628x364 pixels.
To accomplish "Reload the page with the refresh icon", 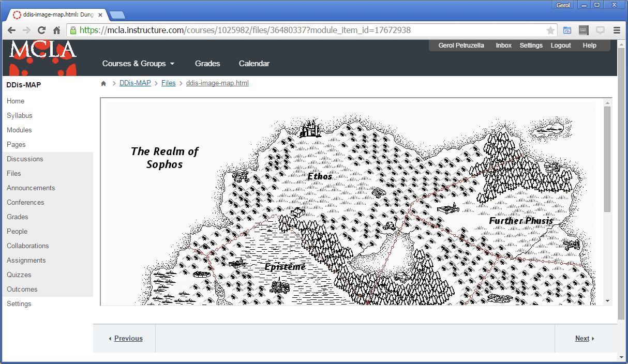I will coord(41,30).
